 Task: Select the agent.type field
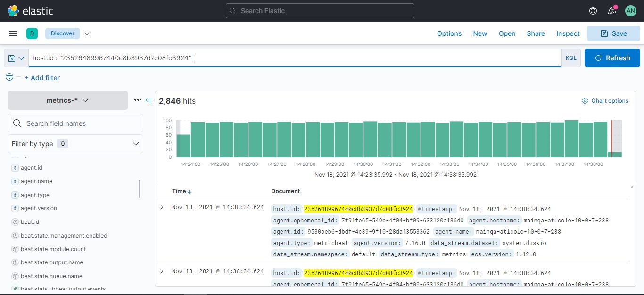35,195
